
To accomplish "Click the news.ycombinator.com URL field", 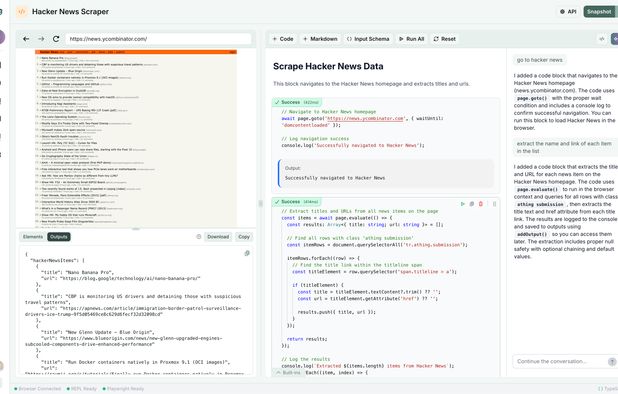I will pyautogui.click(x=158, y=39).
